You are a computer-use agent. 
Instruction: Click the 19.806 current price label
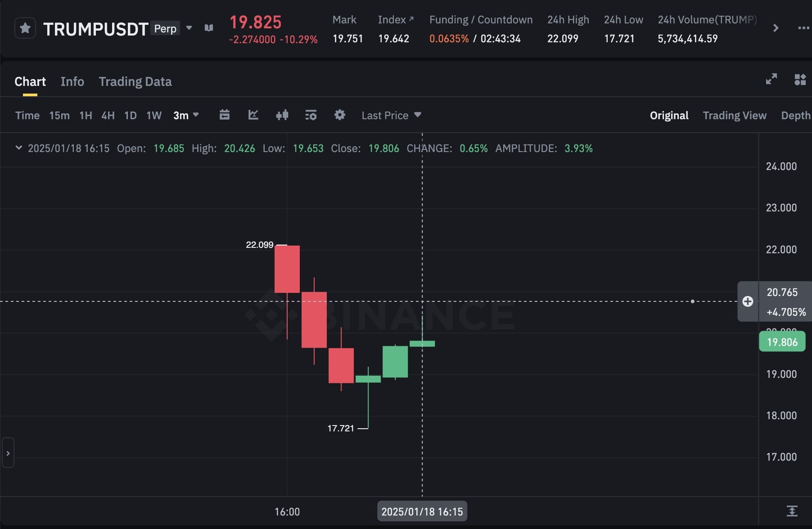click(x=782, y=342)
